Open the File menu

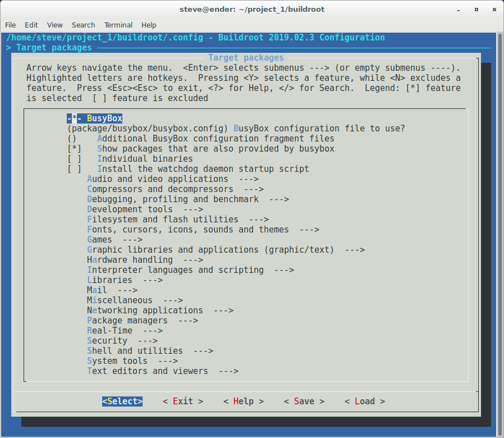pyautogui.click(x=10, y=25)
